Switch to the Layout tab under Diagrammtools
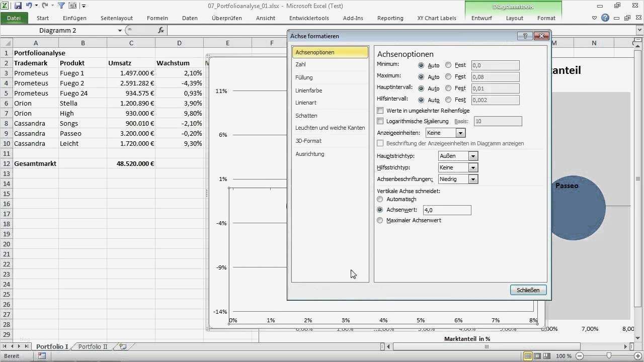 (515, 18)
